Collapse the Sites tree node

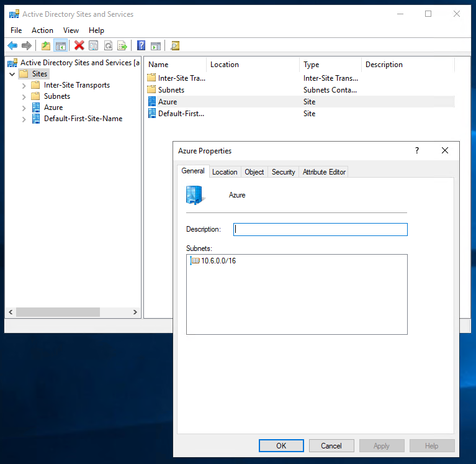pyautogui.click(x=12, y=74)
